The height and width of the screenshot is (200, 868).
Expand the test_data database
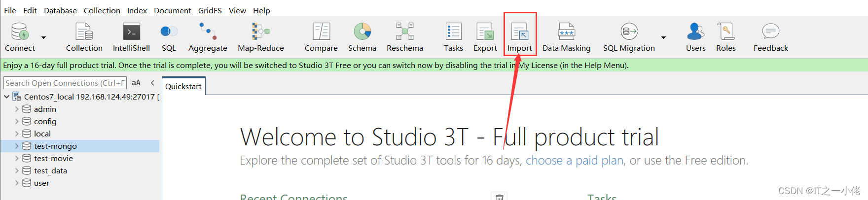[x=17, y=170]
